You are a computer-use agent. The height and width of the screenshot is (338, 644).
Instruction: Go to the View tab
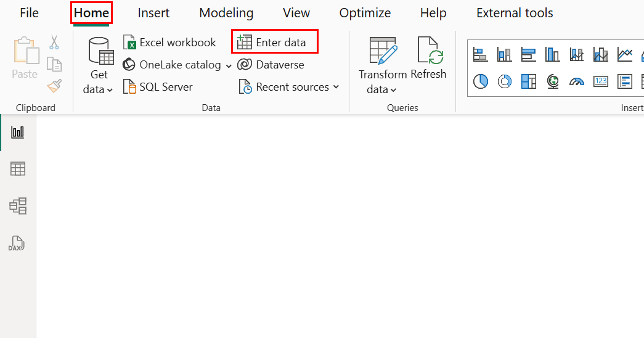tap(296, 13)
